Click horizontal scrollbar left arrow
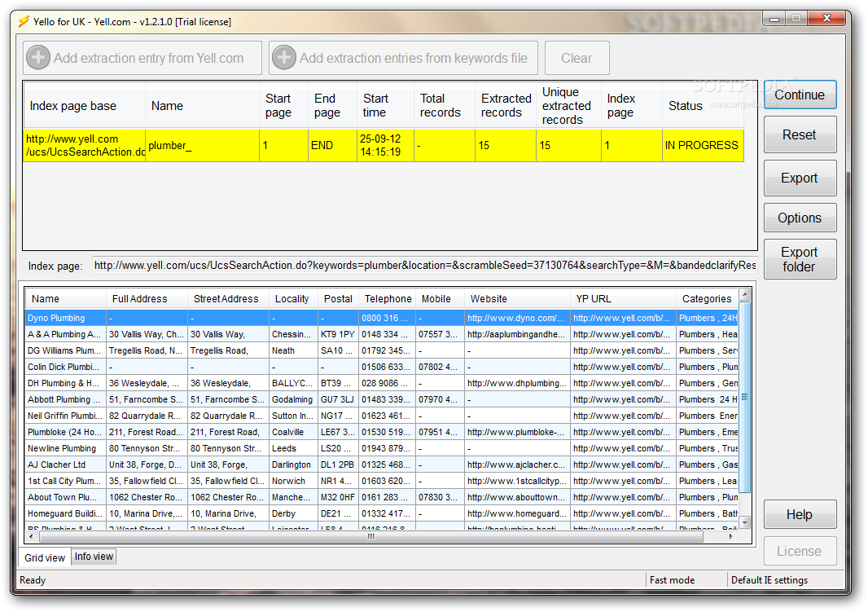 31,536
